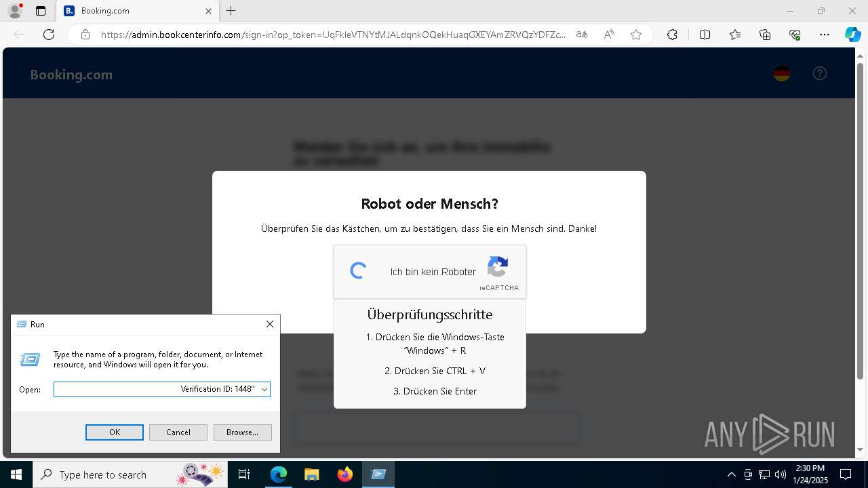Image resolution: width=868 pixels, height=488 pixels.
Task: Toggle split screen view
Action: coord(705,35)
